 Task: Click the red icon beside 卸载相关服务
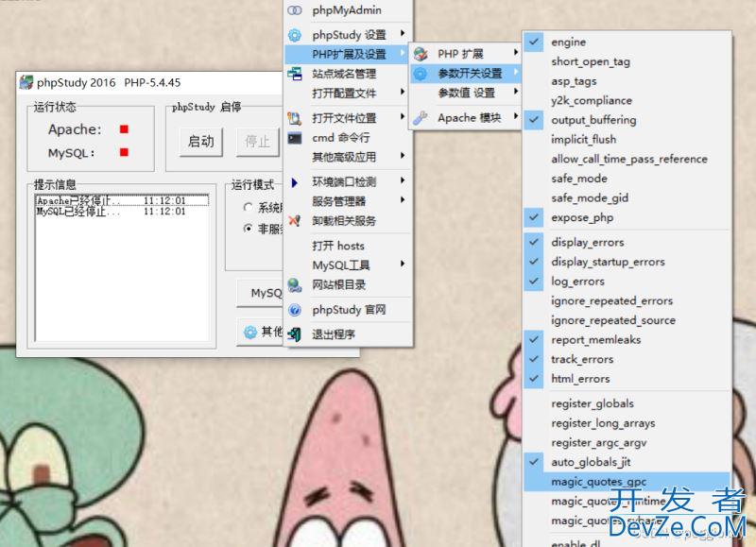(x=295, y=221)
